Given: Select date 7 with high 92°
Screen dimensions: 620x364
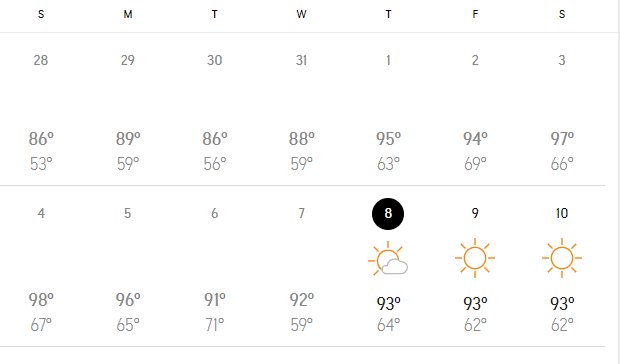Looking at the screenshot, I should click(301, 266).
